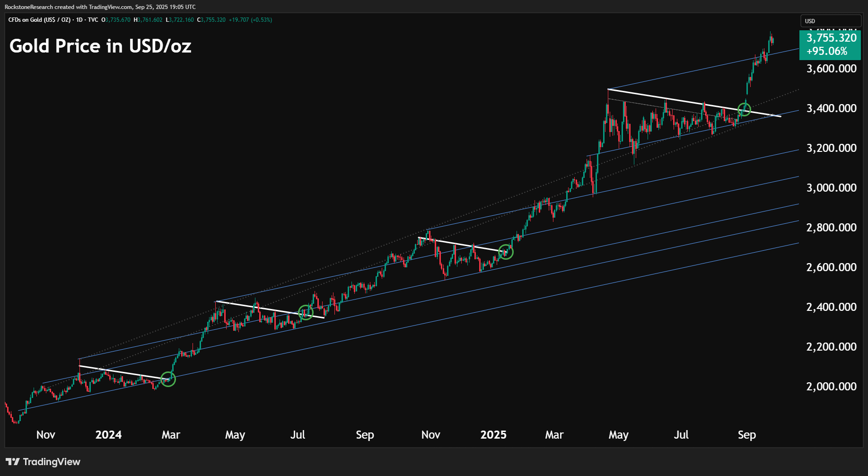Click the "Gold Price in USD/oz" title text
The image size is (868, 476).
pyautogui.click(x=100, y=46)
